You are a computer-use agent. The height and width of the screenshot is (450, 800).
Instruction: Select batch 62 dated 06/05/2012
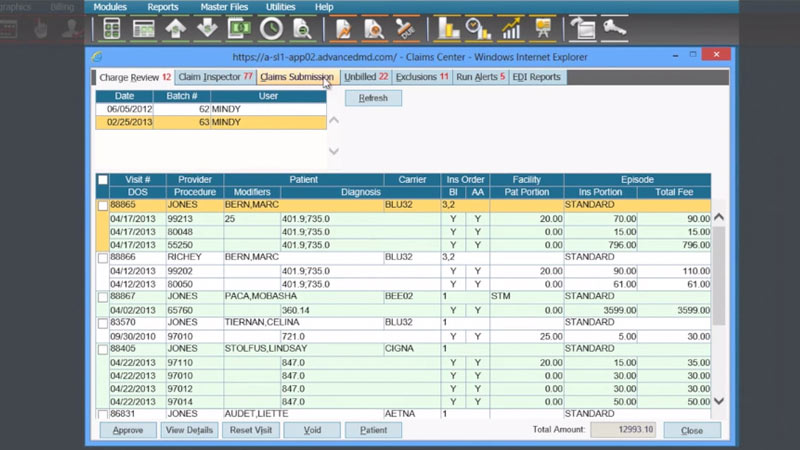(211, 109)
